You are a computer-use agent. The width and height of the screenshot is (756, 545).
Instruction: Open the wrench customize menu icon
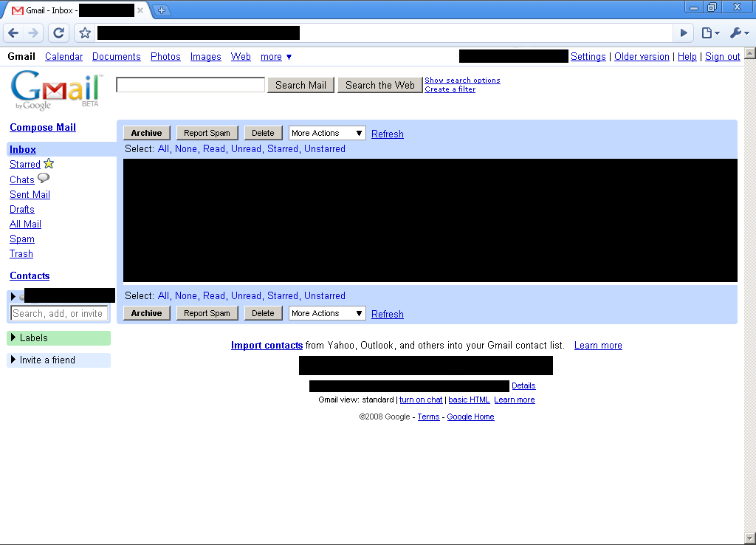(x=738, y=32)
